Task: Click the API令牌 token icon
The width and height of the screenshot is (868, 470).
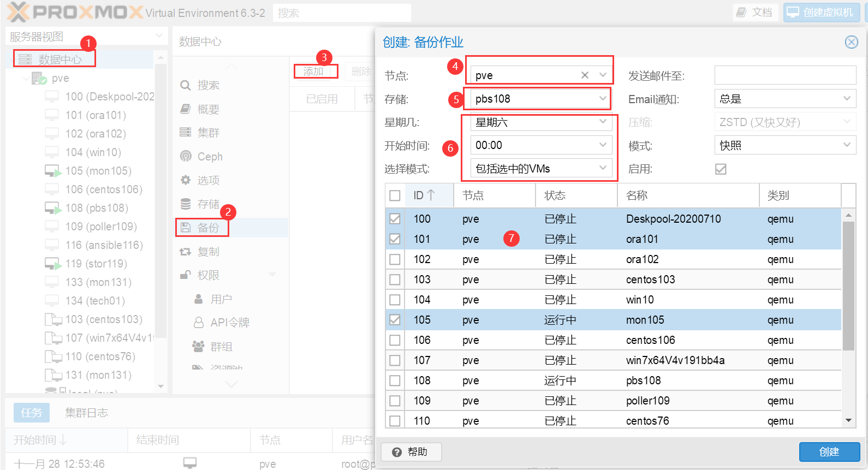Action: click(x=199, y=323)
